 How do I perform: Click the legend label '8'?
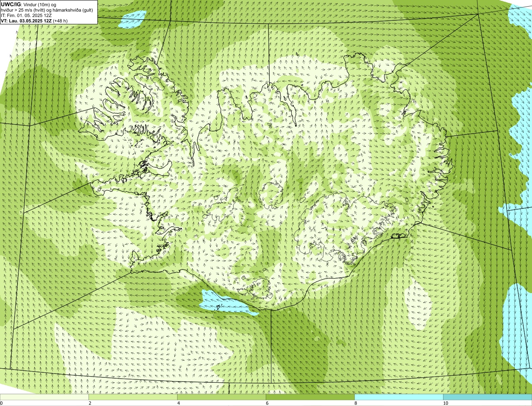[x=355, y=403]
